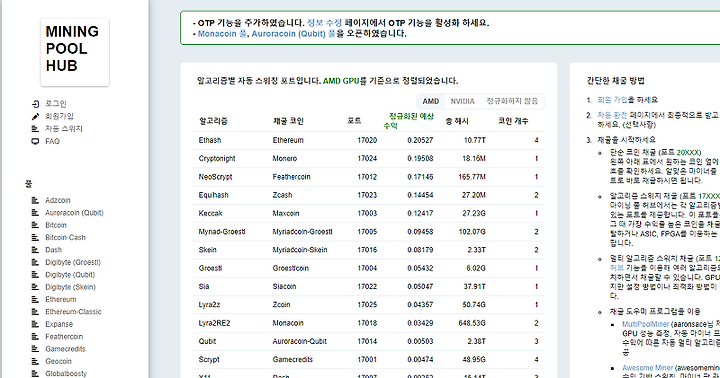The width and height of the screenshot is (720, 378).
Task: Click the chart icon beside Ethereum-Classic
Action: tap(35, 312)
